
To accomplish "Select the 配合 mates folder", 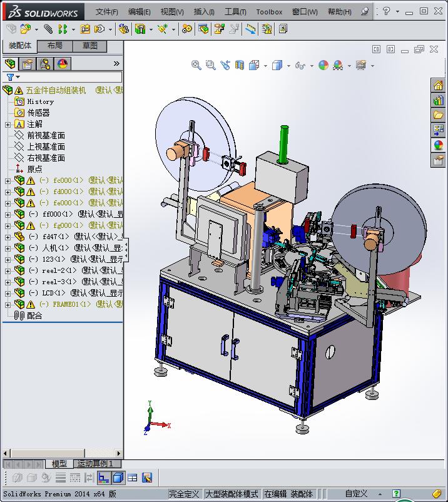I will (x=34, y=315).
